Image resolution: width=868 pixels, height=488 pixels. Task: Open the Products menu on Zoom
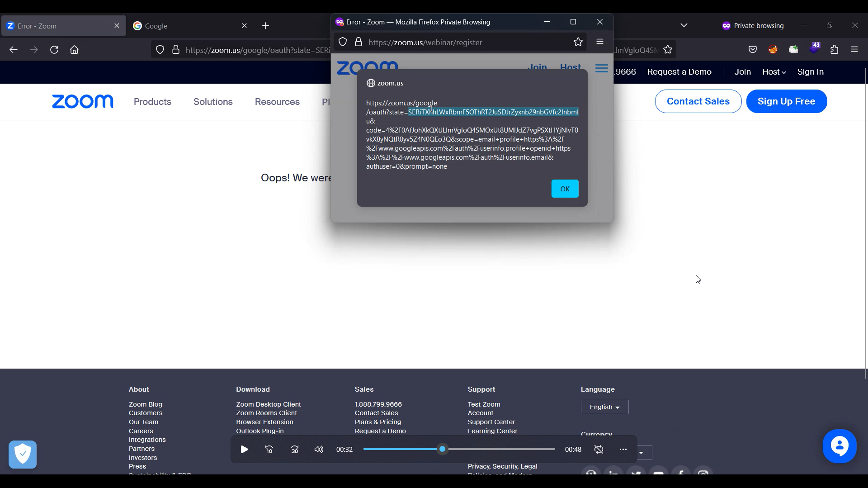coord(152,102)
